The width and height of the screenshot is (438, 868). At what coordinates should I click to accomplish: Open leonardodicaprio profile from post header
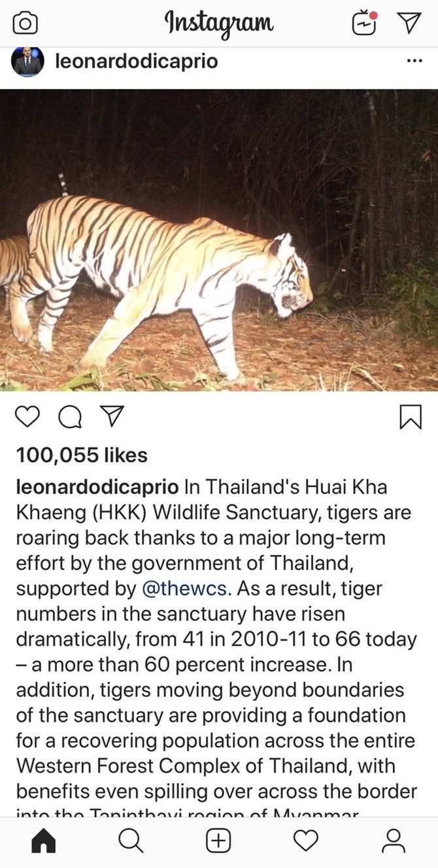pyautogui.click(x=137, y=61)
